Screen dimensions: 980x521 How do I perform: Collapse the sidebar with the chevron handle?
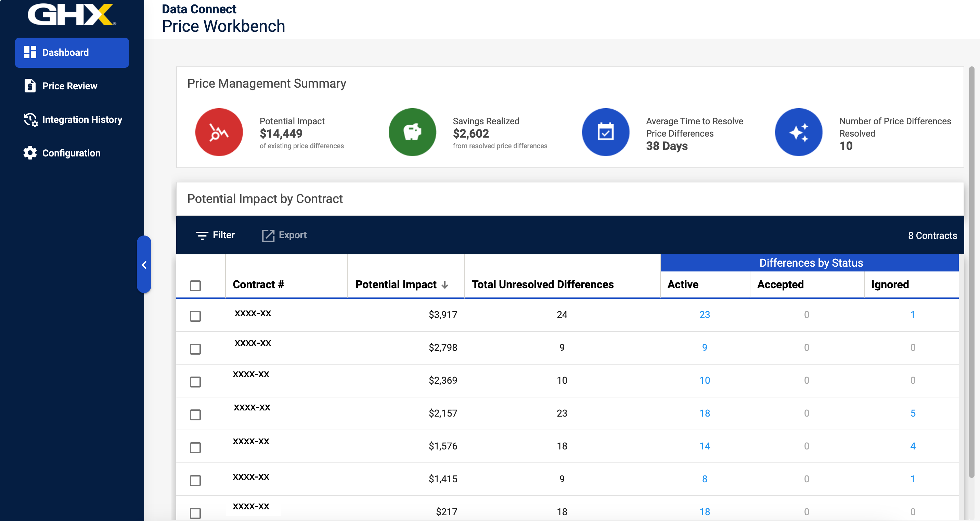[x=144, y=265]
